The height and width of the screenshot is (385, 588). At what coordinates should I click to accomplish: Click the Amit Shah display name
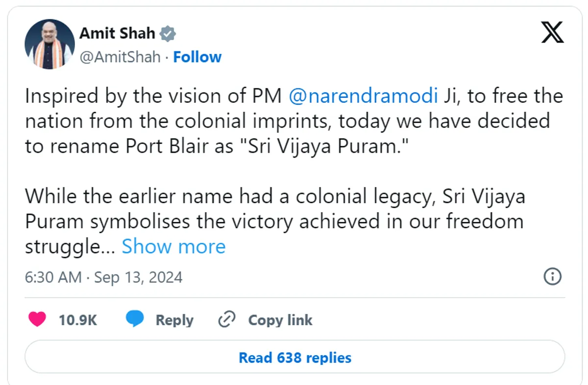pos(117,34)
